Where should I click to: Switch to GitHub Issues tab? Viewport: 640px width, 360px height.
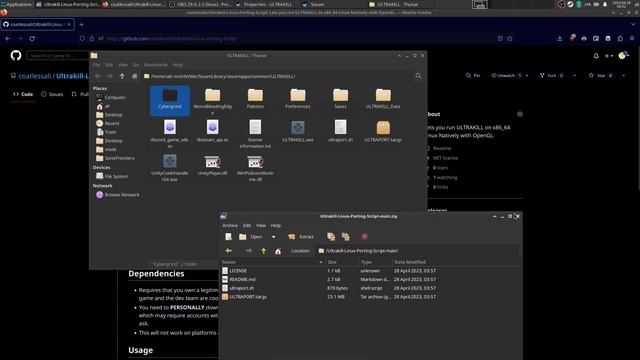(52, 94)
